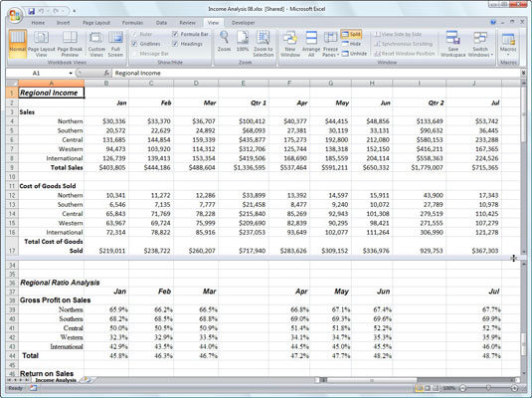
Task: Open the Data tab
Action: coord(161,23)
